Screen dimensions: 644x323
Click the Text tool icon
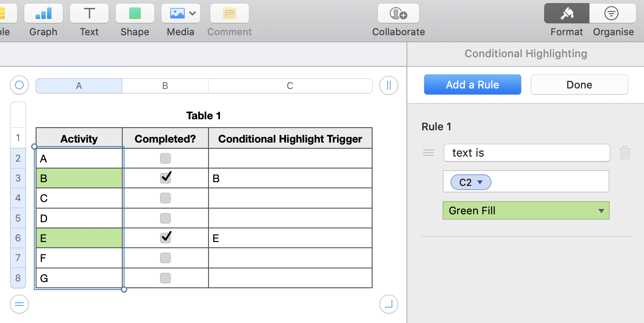89,14
